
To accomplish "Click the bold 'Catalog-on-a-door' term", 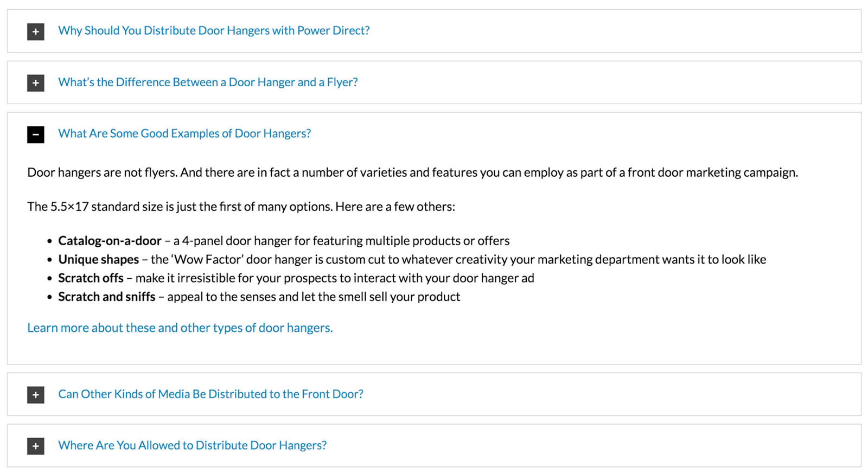I will [x=110, y=241].
